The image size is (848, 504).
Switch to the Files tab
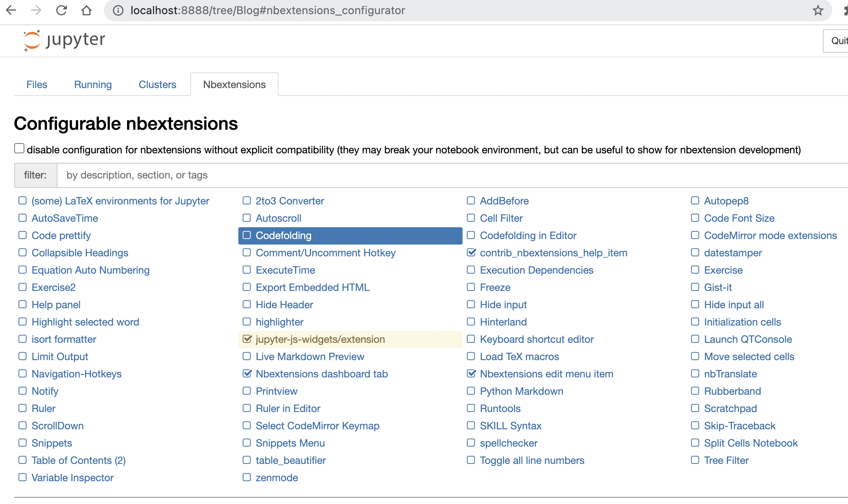(37, 85)
